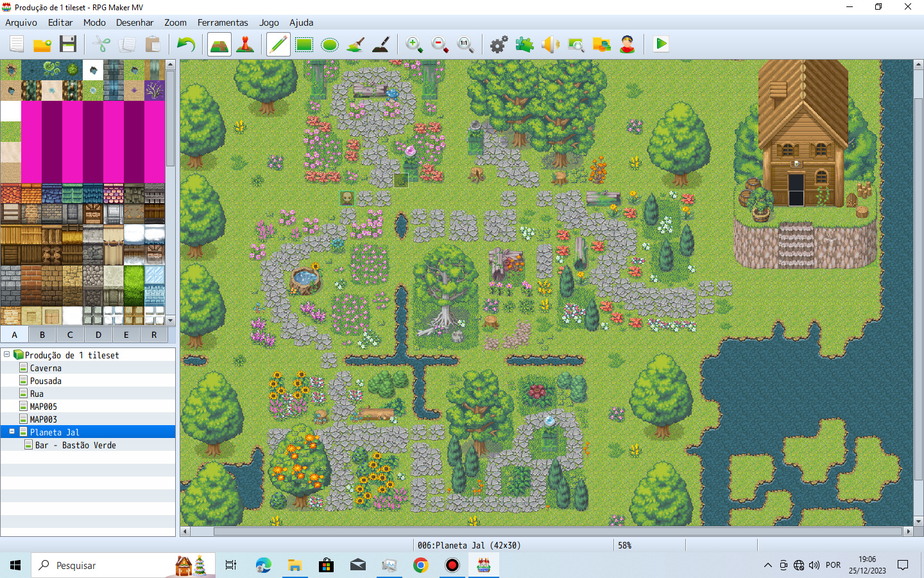924x578 pixels.
Task: Click the 58% zoom status text
Action: pyautogui.click(x=625, y=545)
